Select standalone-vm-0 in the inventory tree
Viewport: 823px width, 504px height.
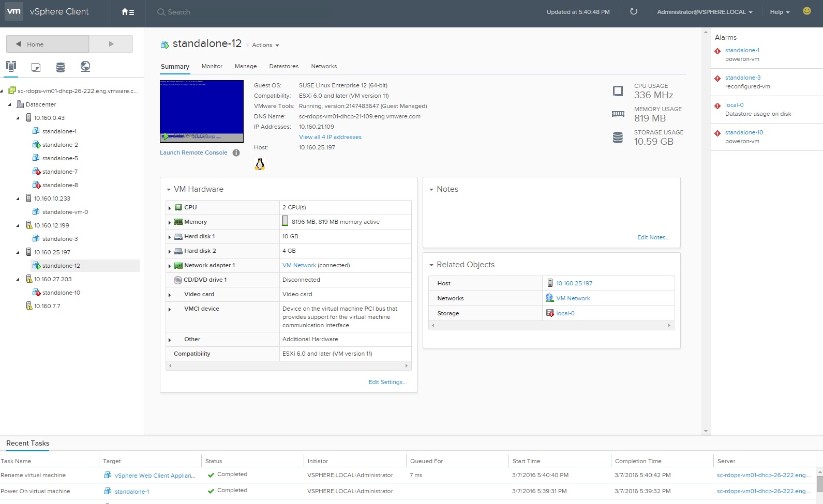[x=65, y=212]
